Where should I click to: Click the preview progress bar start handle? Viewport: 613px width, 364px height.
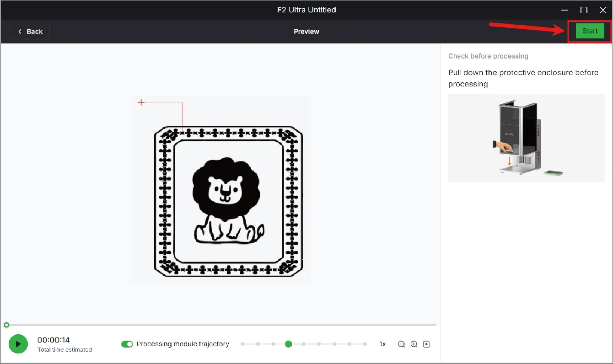pos(6,325)
